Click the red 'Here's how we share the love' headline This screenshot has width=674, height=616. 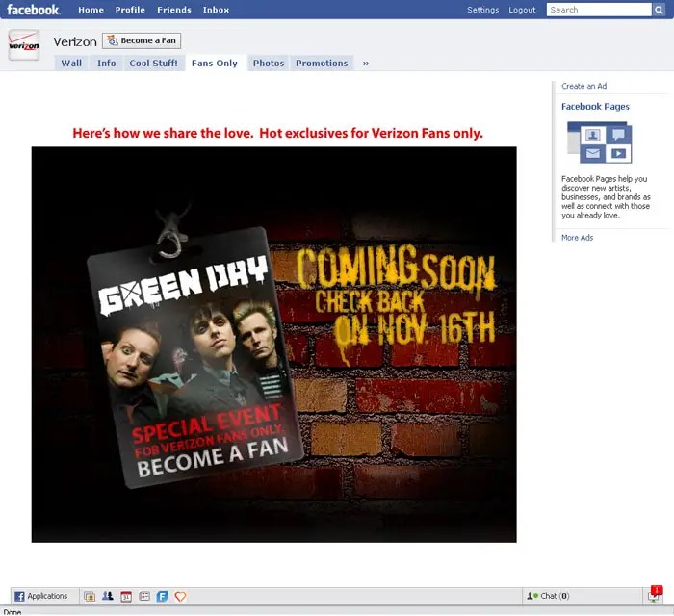tap(277, 133)
